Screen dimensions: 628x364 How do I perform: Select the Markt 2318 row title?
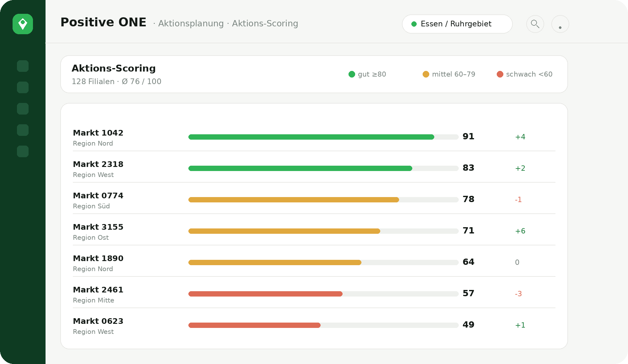98,164
